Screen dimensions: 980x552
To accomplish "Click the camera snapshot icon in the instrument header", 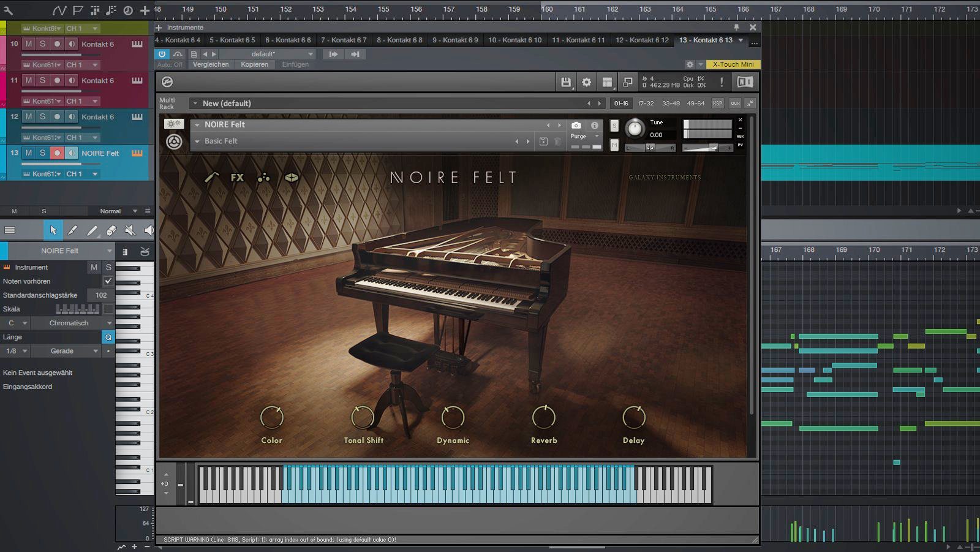I will (576, 124).
